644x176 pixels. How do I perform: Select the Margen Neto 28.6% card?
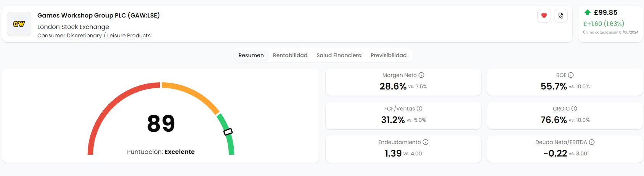pyautogui.click(x=403, y=82)
